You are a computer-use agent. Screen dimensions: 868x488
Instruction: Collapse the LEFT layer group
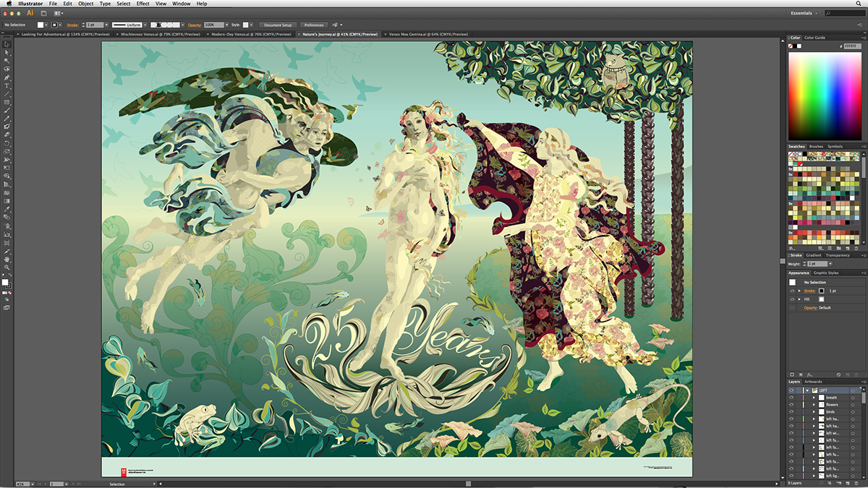[808, 390]
